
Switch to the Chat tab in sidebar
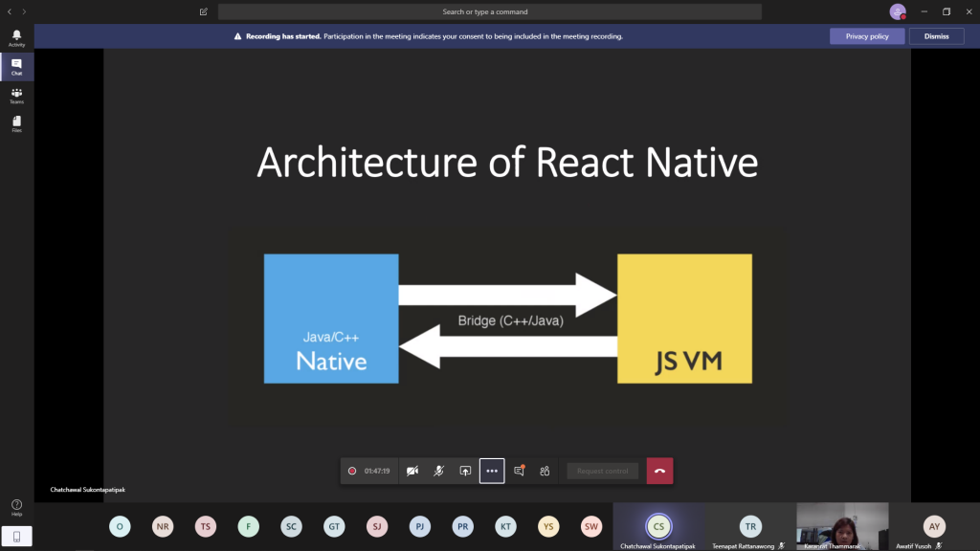click(16, 67)
